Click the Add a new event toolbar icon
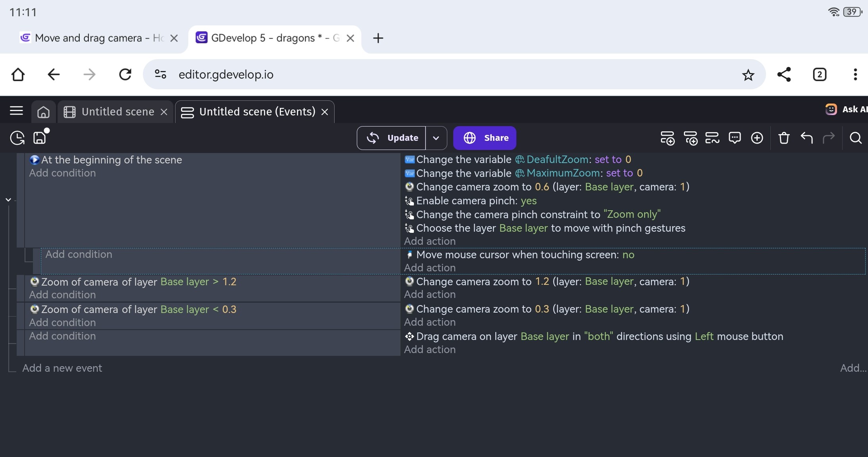The width and height of the screenshot is (868, 457). point(667,138)
